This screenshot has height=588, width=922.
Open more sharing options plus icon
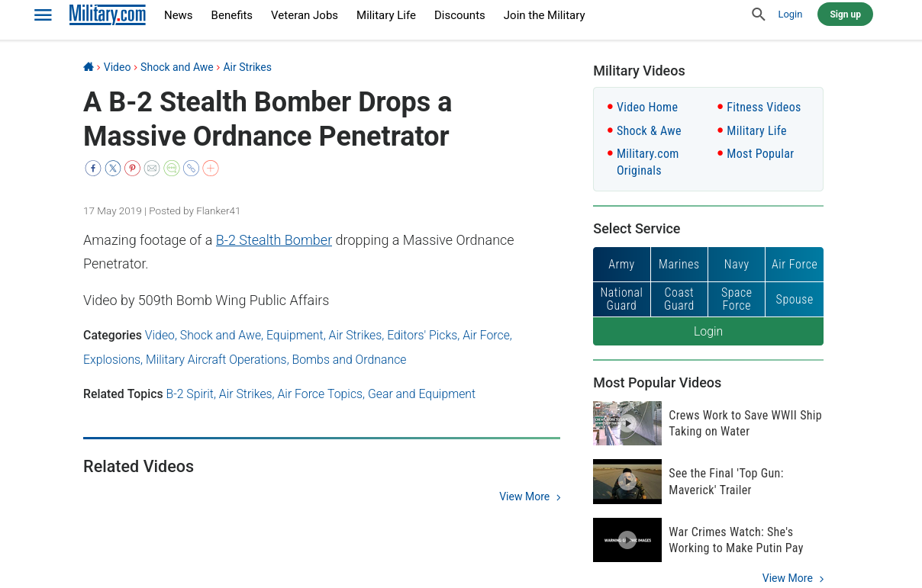(x=211, y=169)
